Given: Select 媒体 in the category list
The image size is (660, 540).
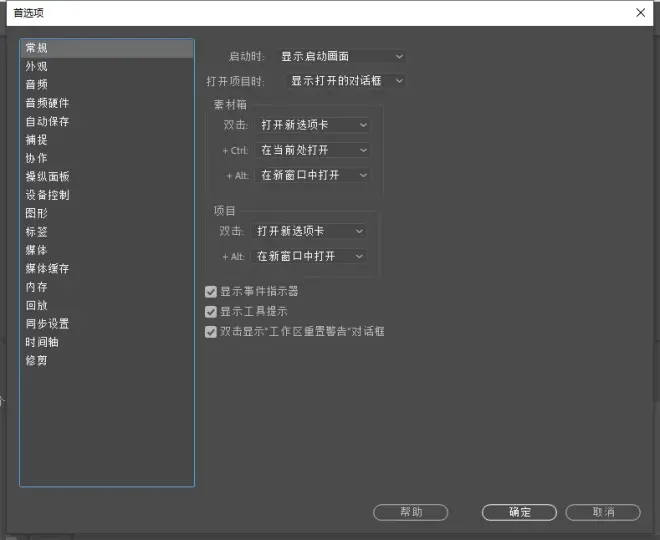Looking at the screenshot, I should (107, 250).
